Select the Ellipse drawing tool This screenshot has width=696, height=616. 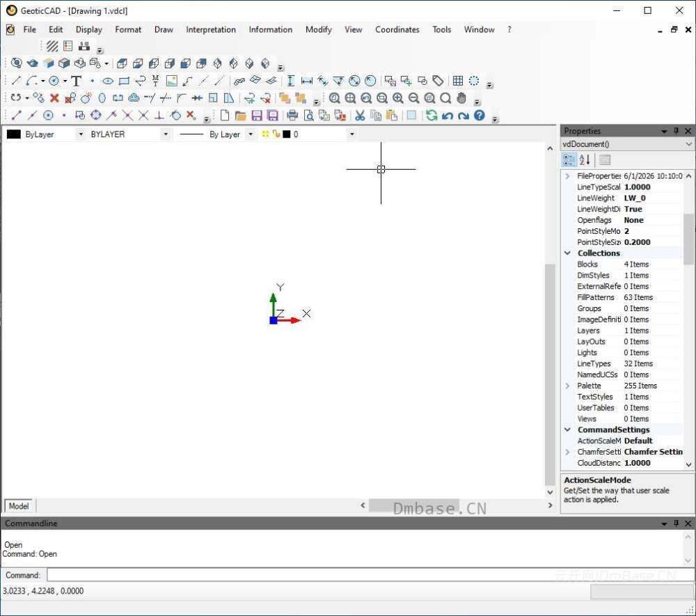tap(108, 81)
